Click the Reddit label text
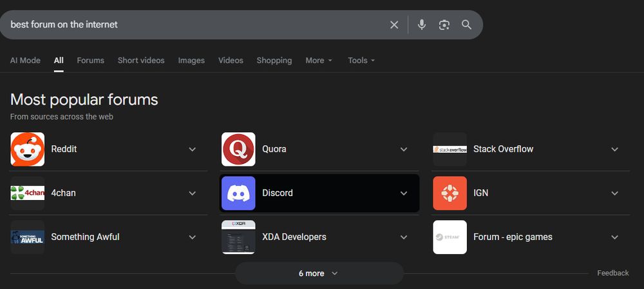 [x=64, y=149]
